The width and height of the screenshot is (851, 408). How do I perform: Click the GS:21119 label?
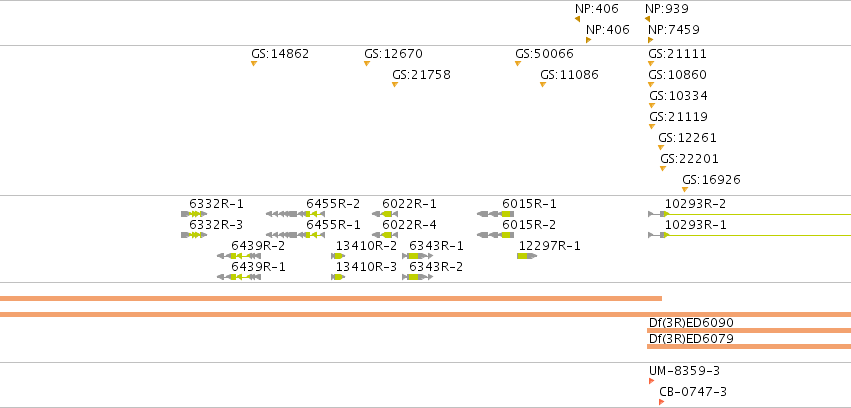[678, 117]
